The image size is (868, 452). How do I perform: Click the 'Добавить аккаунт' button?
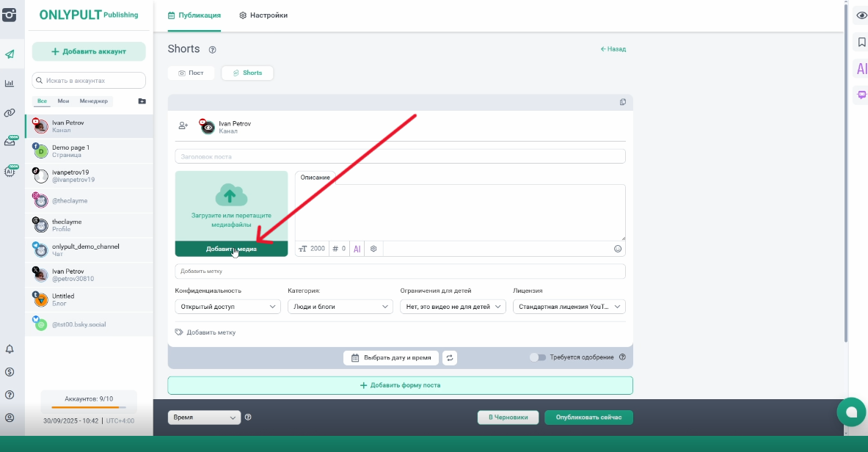[x=89, y=51]
